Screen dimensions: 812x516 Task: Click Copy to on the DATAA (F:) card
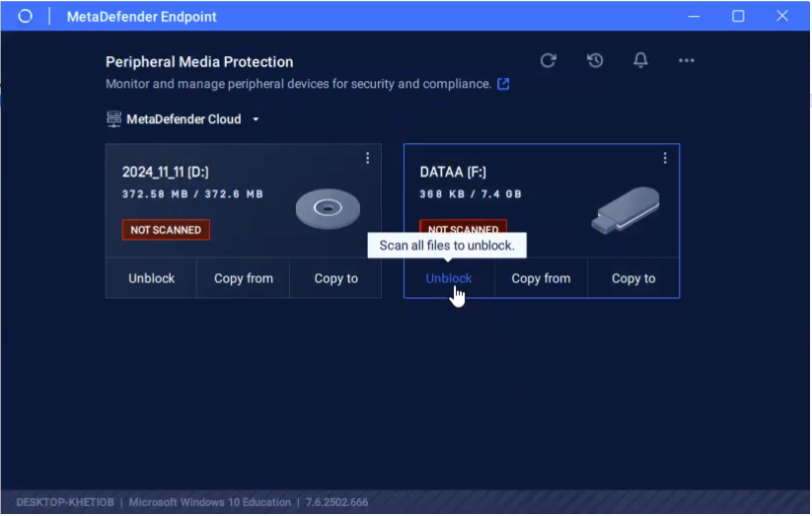pyautogui.click(x=633, y=278)
